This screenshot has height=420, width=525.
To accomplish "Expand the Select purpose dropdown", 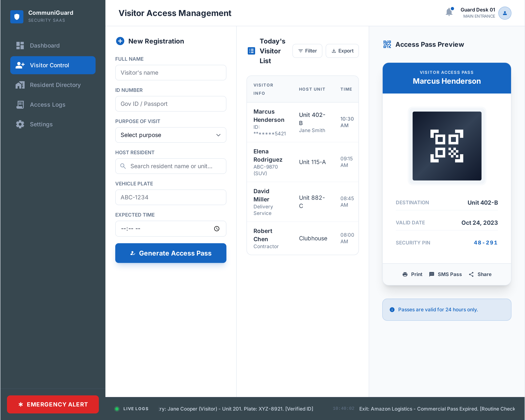I will tap(170, 135).
